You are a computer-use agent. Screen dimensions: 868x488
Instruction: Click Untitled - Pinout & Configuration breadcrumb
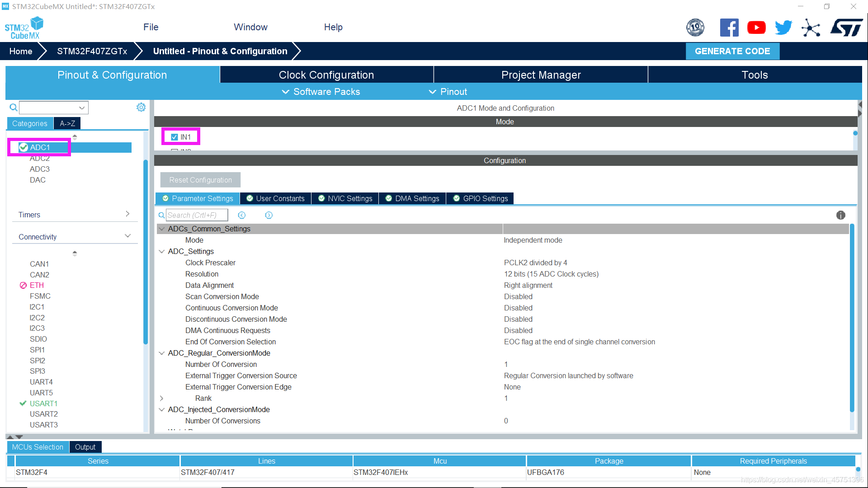tap(220, 51)
